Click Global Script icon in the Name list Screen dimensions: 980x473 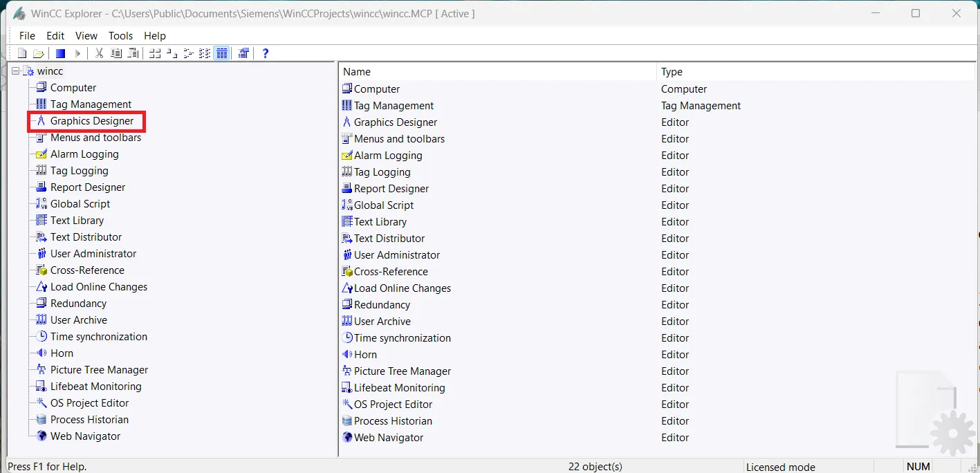347,205
